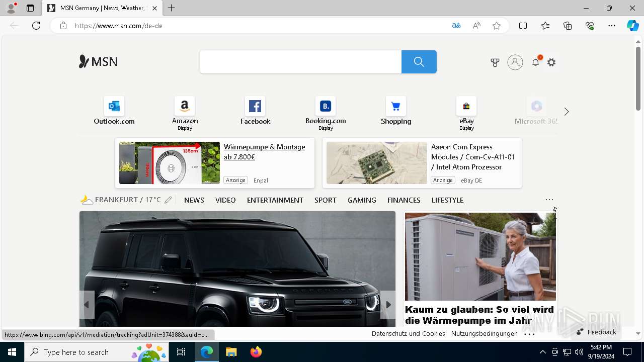Open footer more options ellipsis

point(529,333)
